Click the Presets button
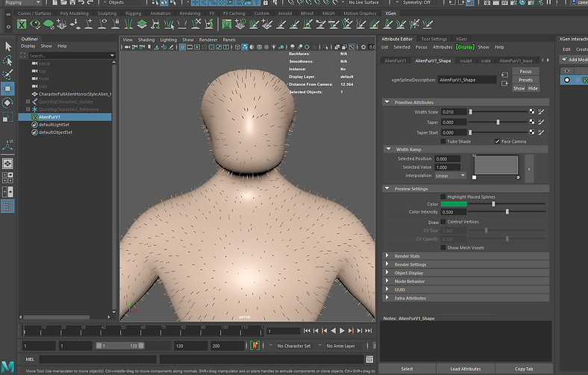588x375 pixels. pyautogui.click(x=525, y=80)
